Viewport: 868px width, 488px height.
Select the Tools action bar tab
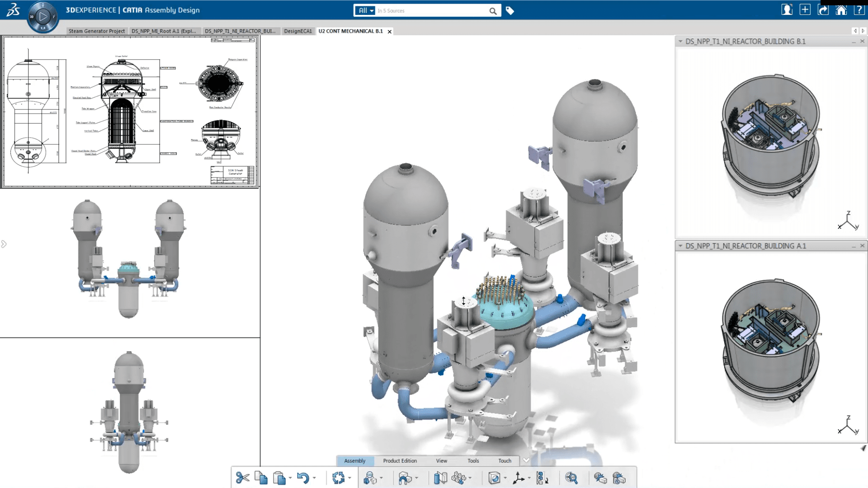473,461
